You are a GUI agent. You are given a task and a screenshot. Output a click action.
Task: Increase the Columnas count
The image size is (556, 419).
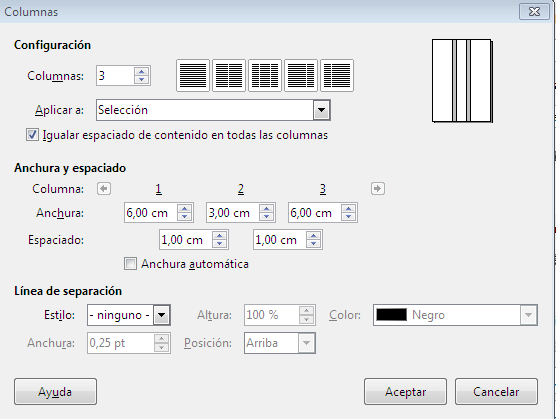click(141, 71)
